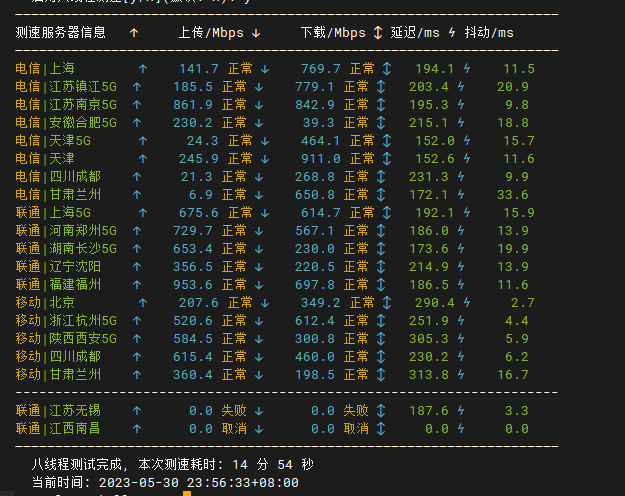Click latency value 187.6 for 江苏无锡

pos(429,410)
